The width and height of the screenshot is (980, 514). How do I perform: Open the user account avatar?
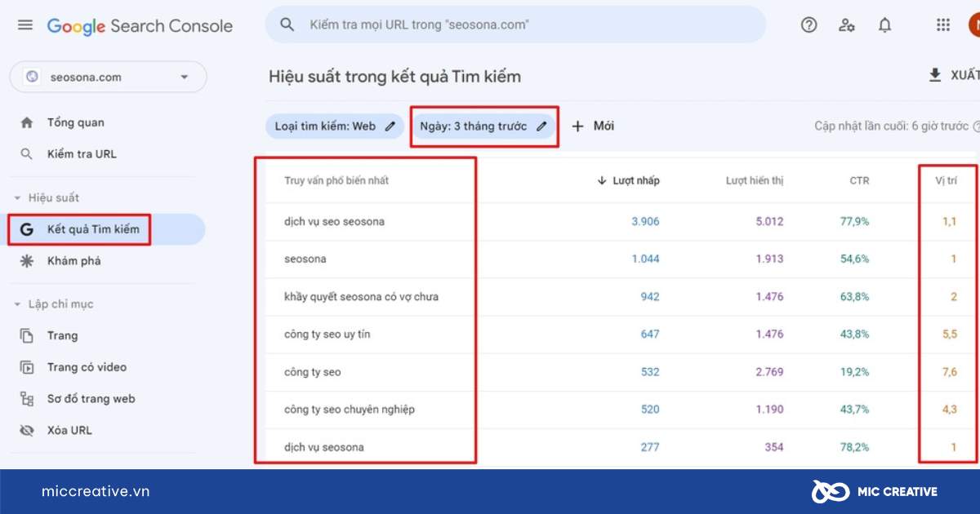pos(973,25)
